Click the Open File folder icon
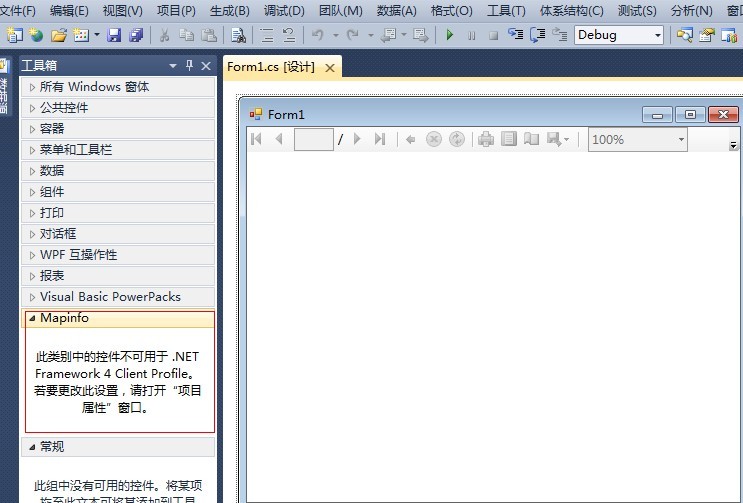This screenshot has height=503, width=743. coord(59,35)
